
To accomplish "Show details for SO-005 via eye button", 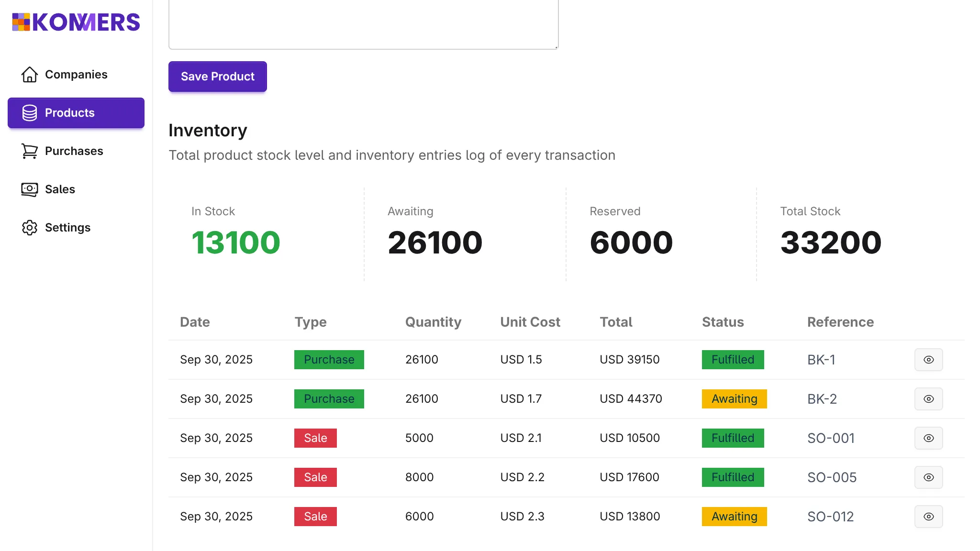I will 928,477.
